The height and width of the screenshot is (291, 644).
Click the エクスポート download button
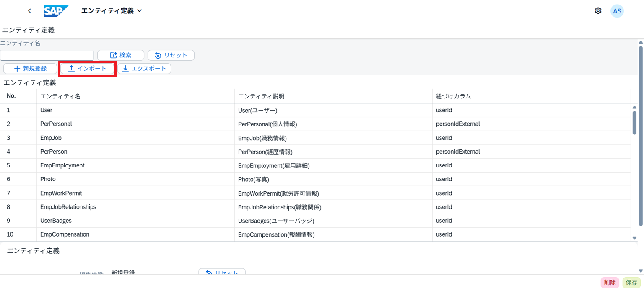click(x=144, y=69)
